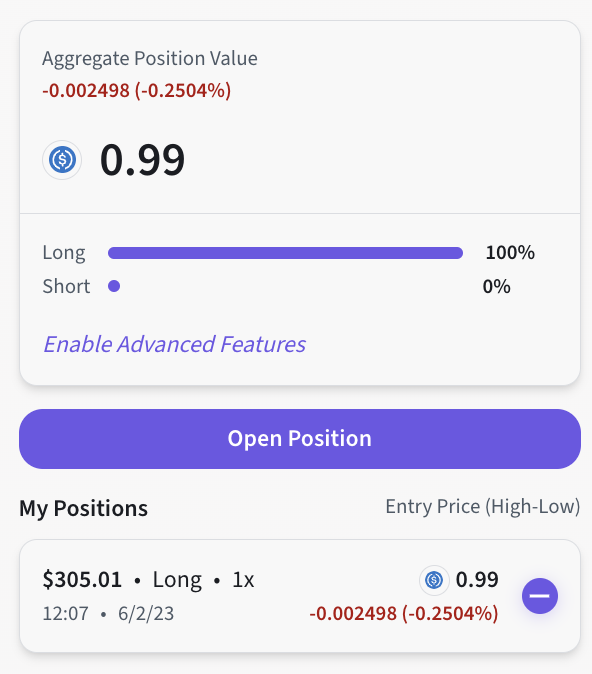Click the Open Position button
Image resolution: width=592 pixels, height=674 pixels.
[300, 439]
